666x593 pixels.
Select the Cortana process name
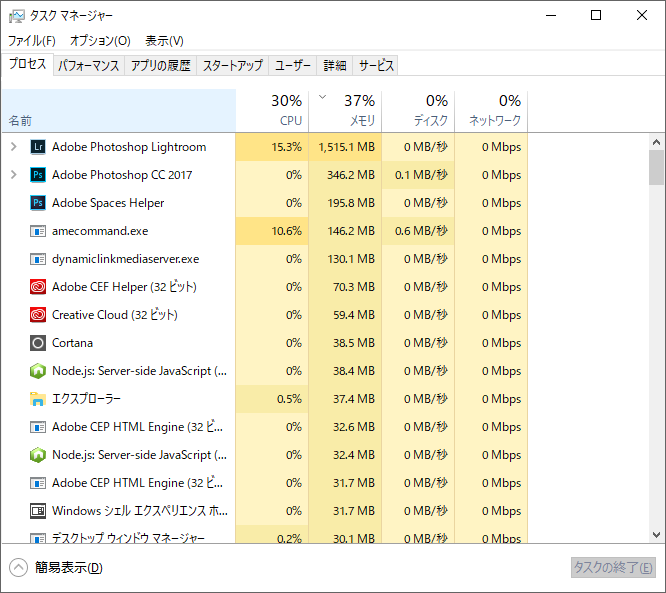[72, 343]
